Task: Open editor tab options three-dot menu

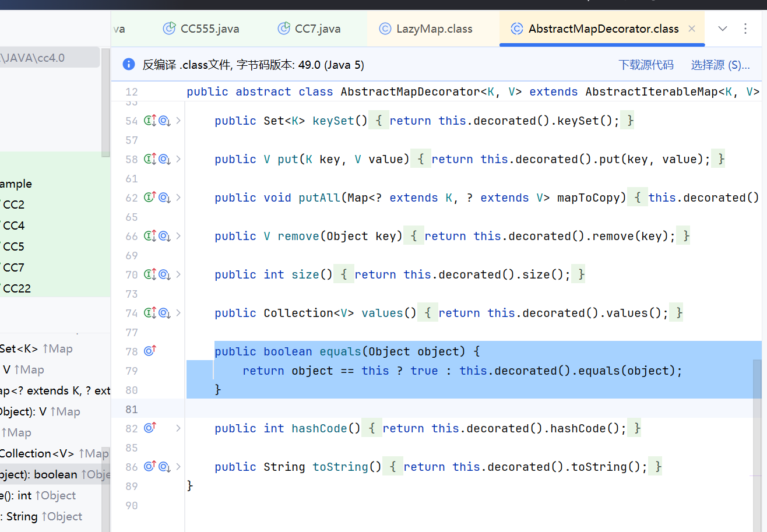Action: click(745, 29)
